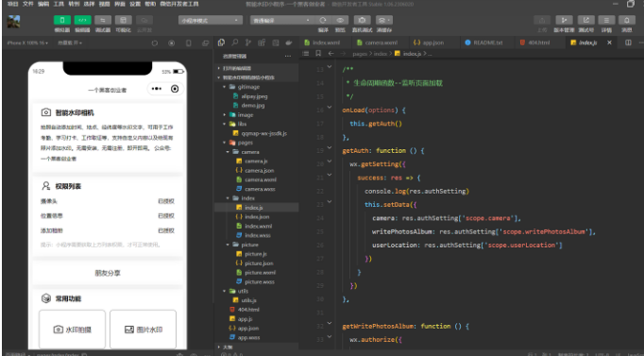Screen dimensions: 644x356
Task: Open the hot reload dropdown
Action: [70, 42]
